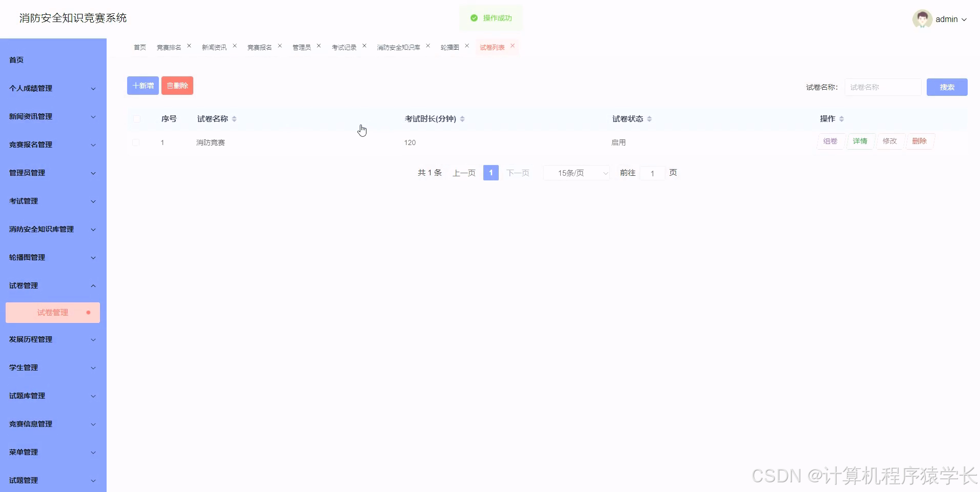Expand 消防安全知识库管理 sidebar menu
This screenshot has height=492, width=980.
53,229
